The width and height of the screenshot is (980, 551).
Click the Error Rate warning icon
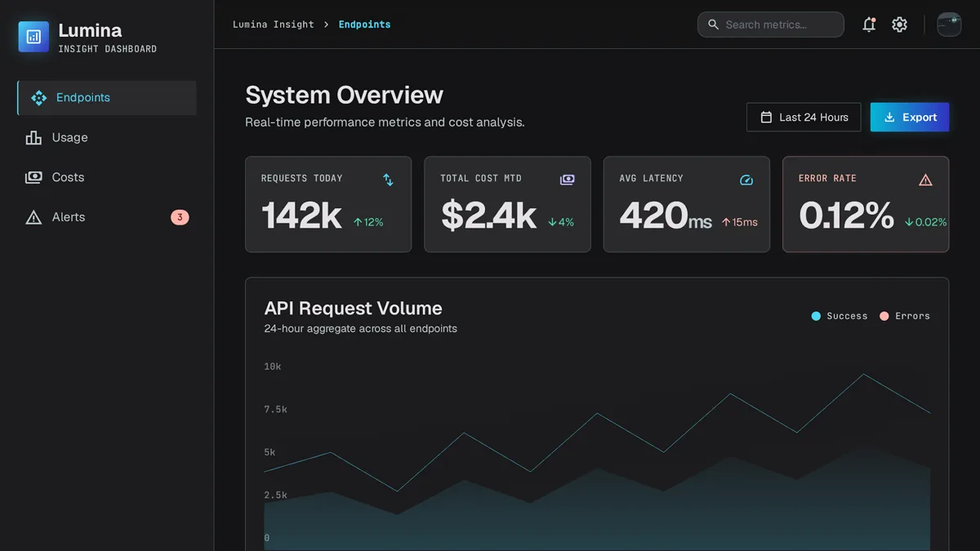tap(925, 180)
